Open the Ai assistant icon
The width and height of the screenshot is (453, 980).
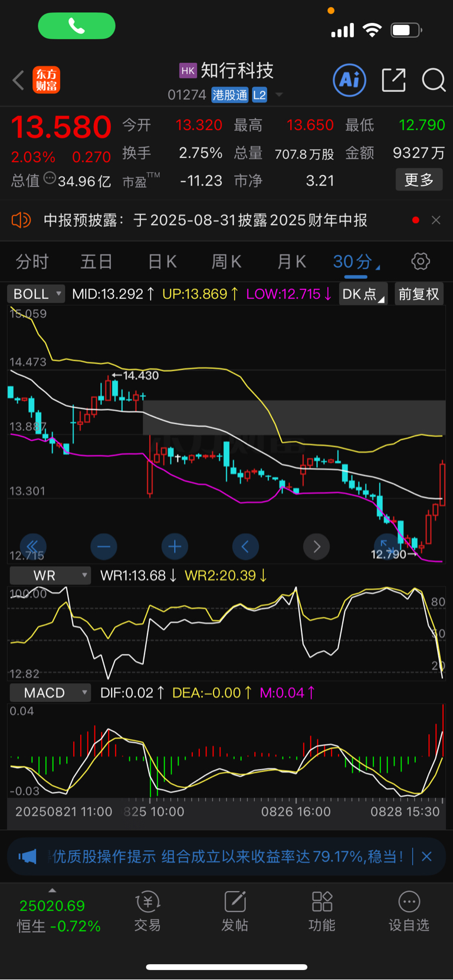point(350,80)
